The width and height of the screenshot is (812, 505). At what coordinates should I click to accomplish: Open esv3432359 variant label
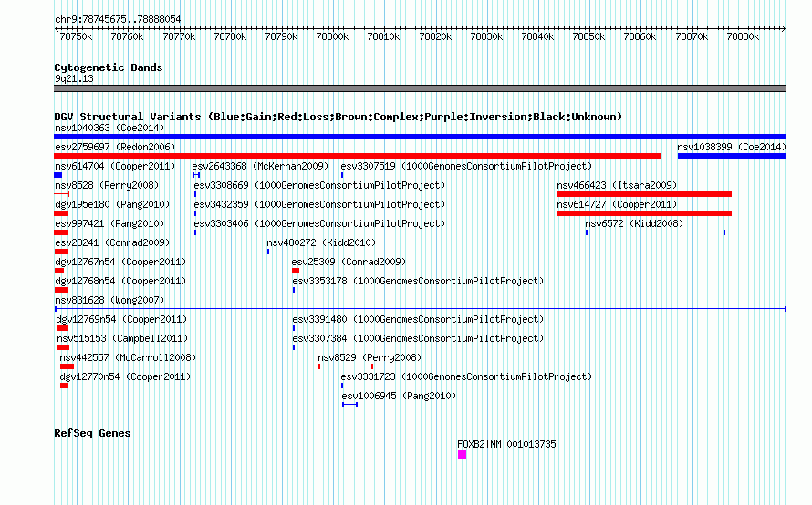pos(319,204)
